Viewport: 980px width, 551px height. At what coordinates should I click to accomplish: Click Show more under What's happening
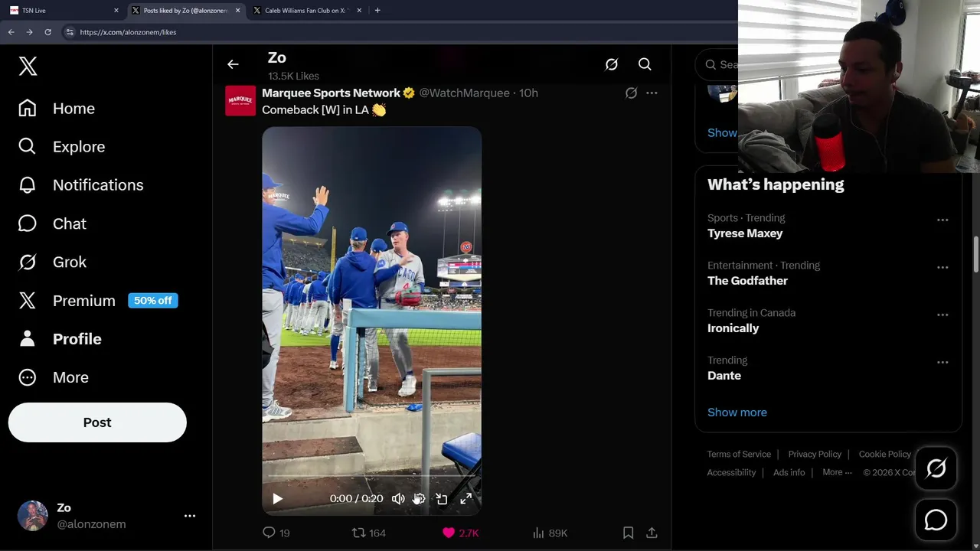click(x=737, y=412)
